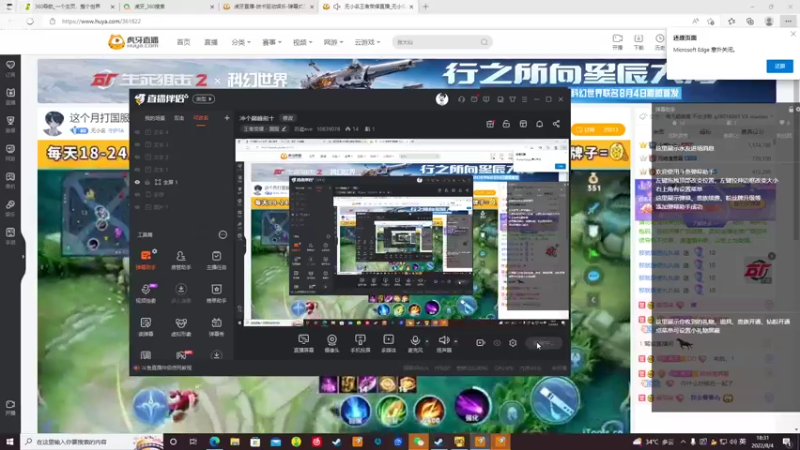Add 手机投屏 phone casting source
This screenshot has height=450, width=800.
[360, 343]
